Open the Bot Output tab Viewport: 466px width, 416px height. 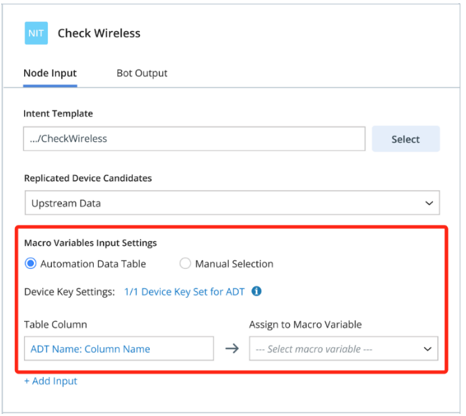pos(142,73)
